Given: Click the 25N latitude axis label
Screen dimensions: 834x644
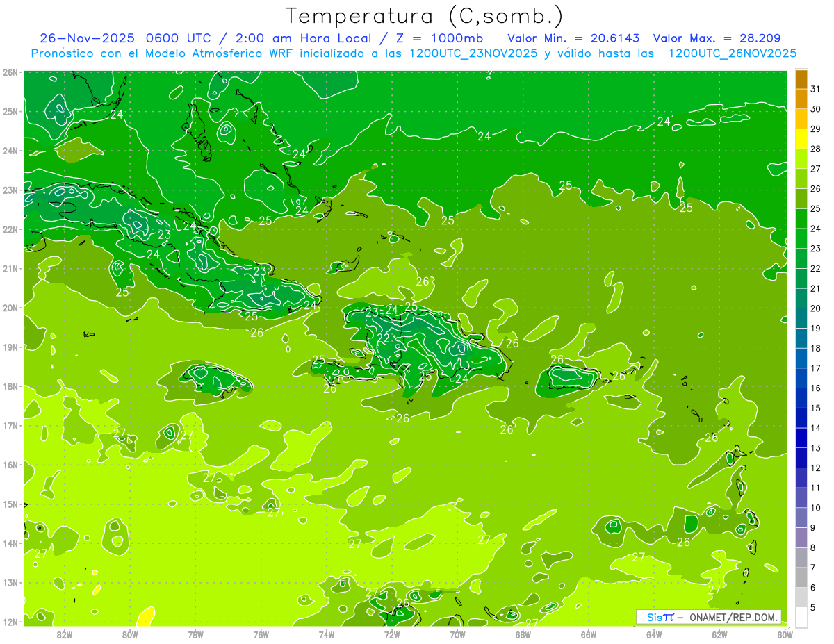Looking at the screenshot, I should tap(10, 112).
